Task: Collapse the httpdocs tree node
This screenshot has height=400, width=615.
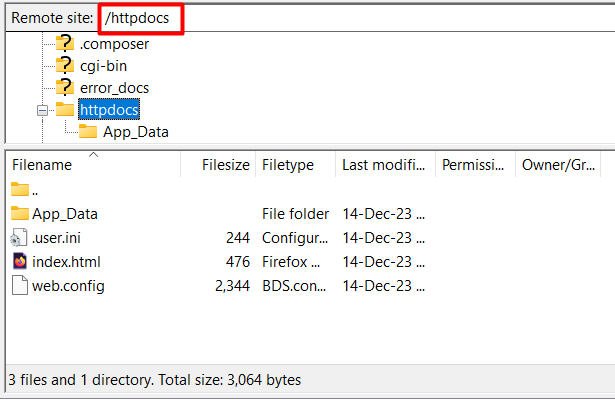Action: click(43, 110)
